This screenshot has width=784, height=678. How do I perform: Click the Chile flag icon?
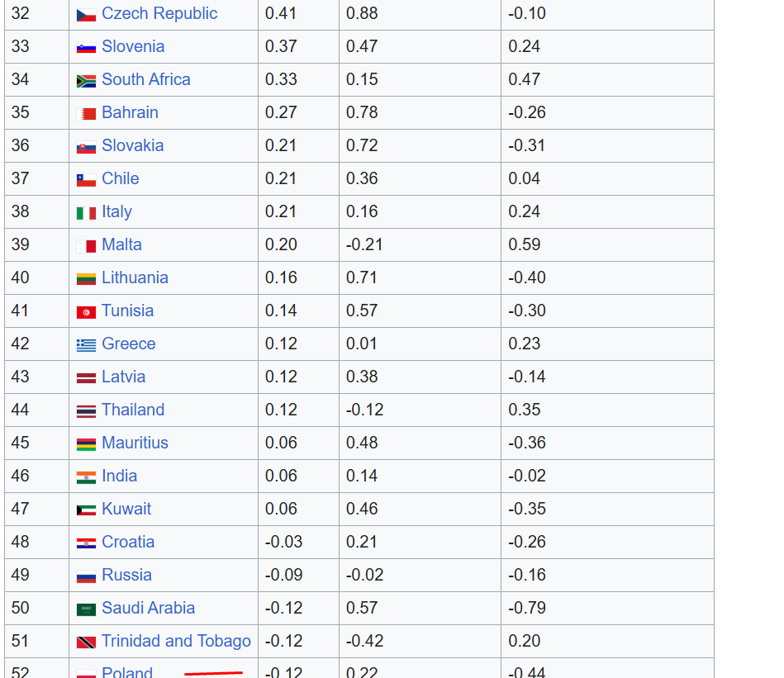tap(86, 180)
